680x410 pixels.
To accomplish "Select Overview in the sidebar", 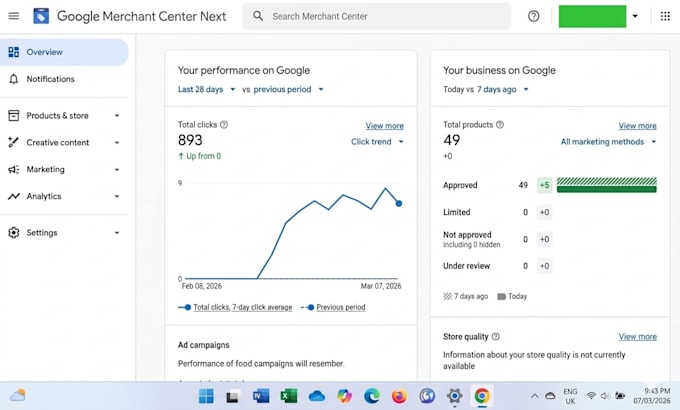I will tap(64, 52).
